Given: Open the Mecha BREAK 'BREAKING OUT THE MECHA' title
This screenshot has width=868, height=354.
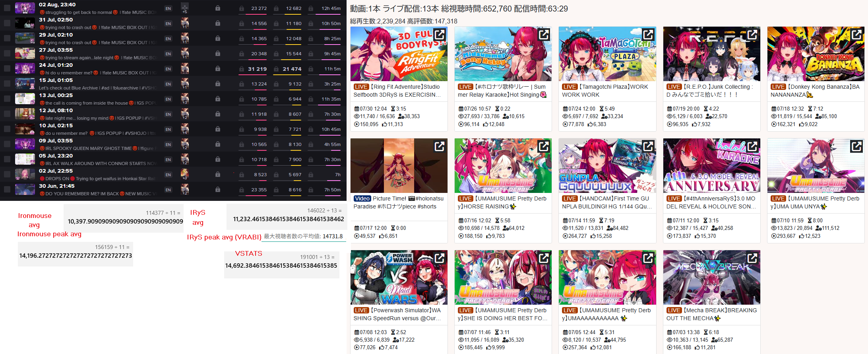Looking at the screenshot, I should click(712, 314).
